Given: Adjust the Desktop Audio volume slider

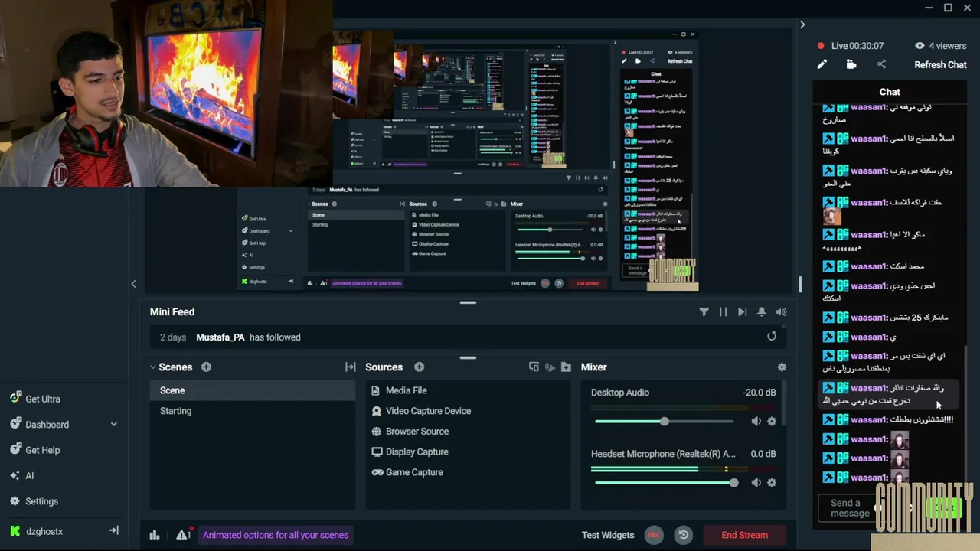Looking at the screenshot, I should pyautogui.click(x=664, y=422).
